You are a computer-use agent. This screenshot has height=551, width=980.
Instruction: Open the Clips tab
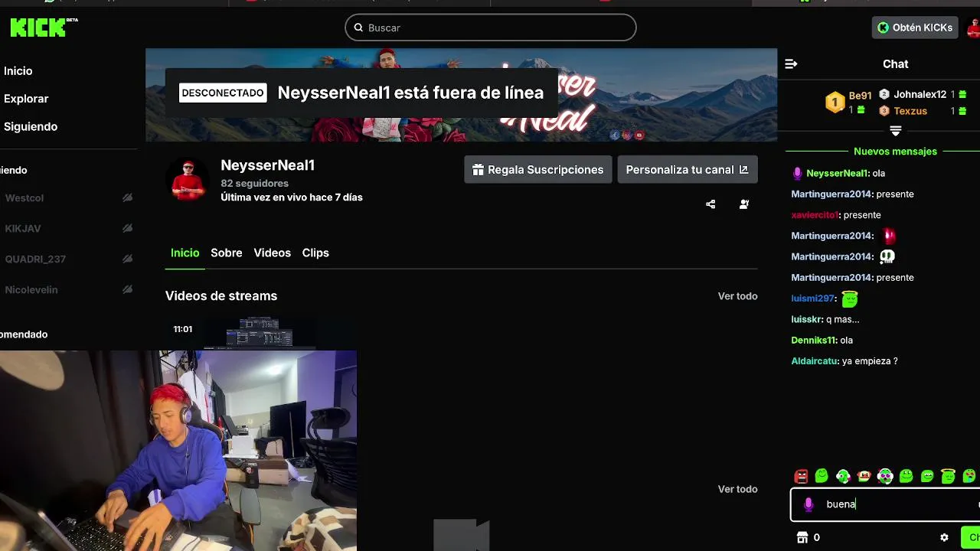[315, 253]
